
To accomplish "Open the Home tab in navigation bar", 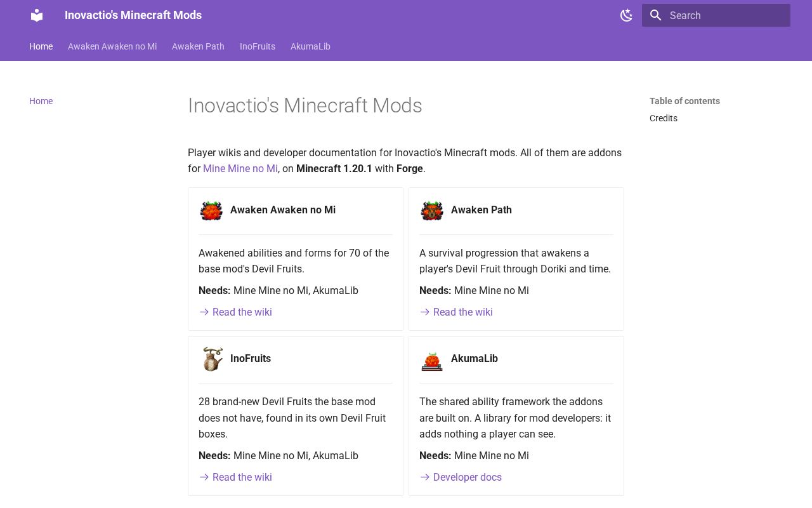I will click(41, 46).
